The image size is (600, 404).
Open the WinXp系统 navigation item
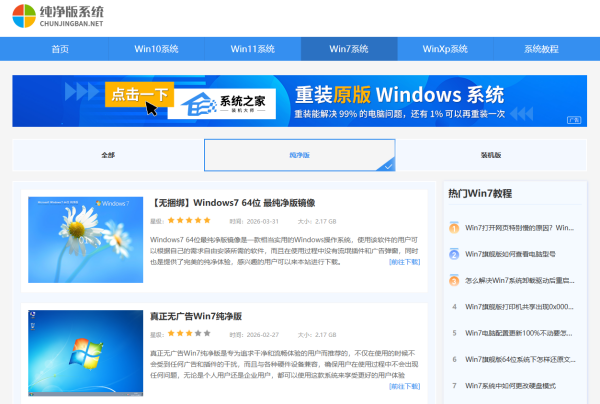(445, 49)
